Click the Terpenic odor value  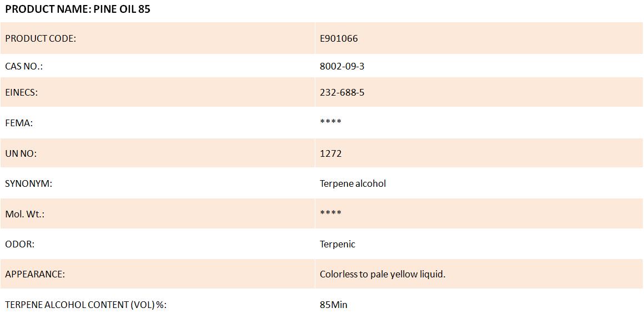pyautogui.click(x=338, y=244)
